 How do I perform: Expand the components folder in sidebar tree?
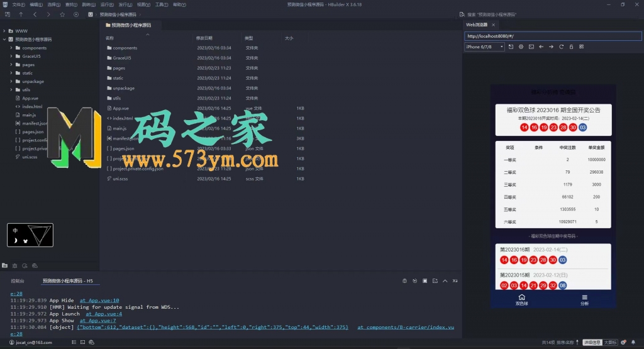click(x=11, y=48)
